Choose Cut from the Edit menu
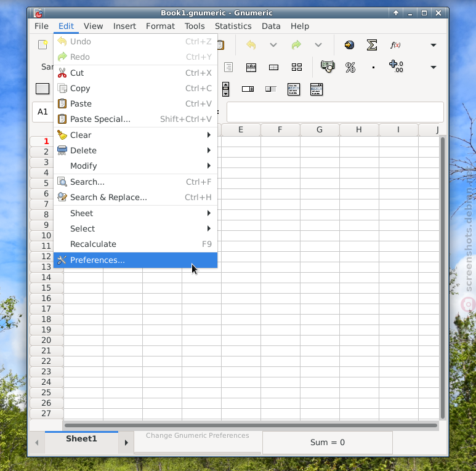This screenshot has width=476, height=471. 135,73
